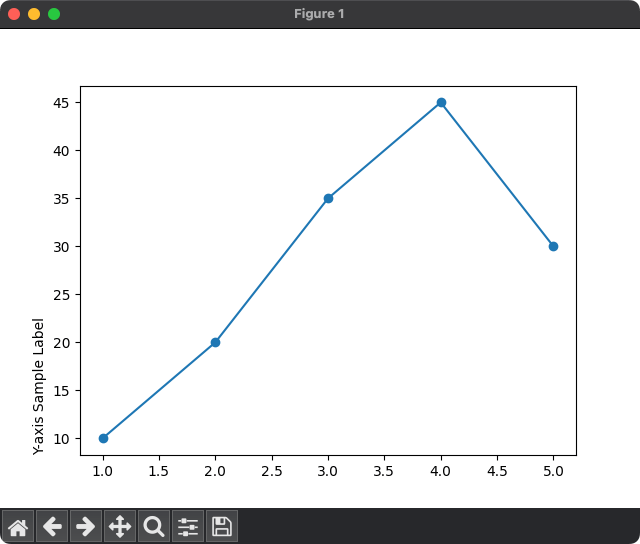Click the y-axis tick label 25
This screenshot has height=544, width=640.
[x=61, y=295]
